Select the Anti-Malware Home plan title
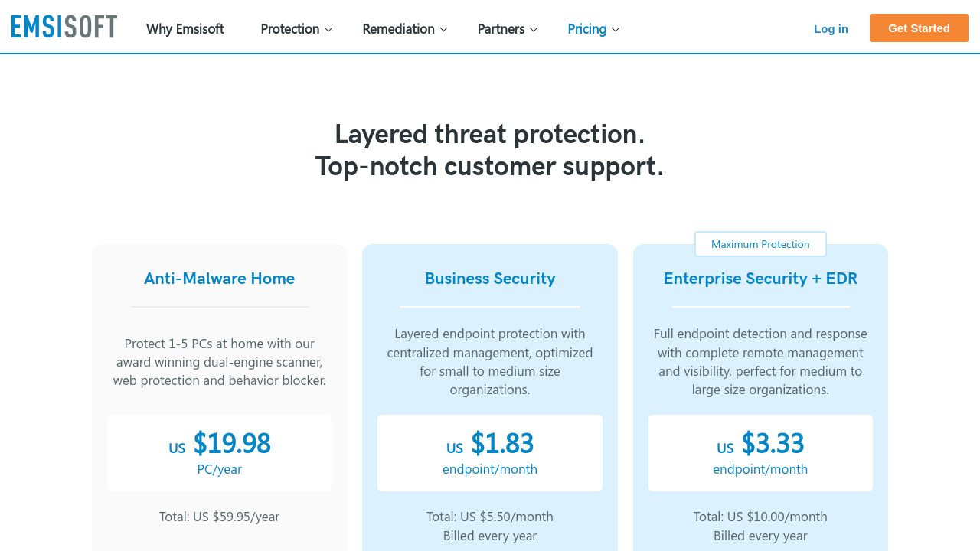The width and height of the screenshot is (980, 551). point(220,279)
